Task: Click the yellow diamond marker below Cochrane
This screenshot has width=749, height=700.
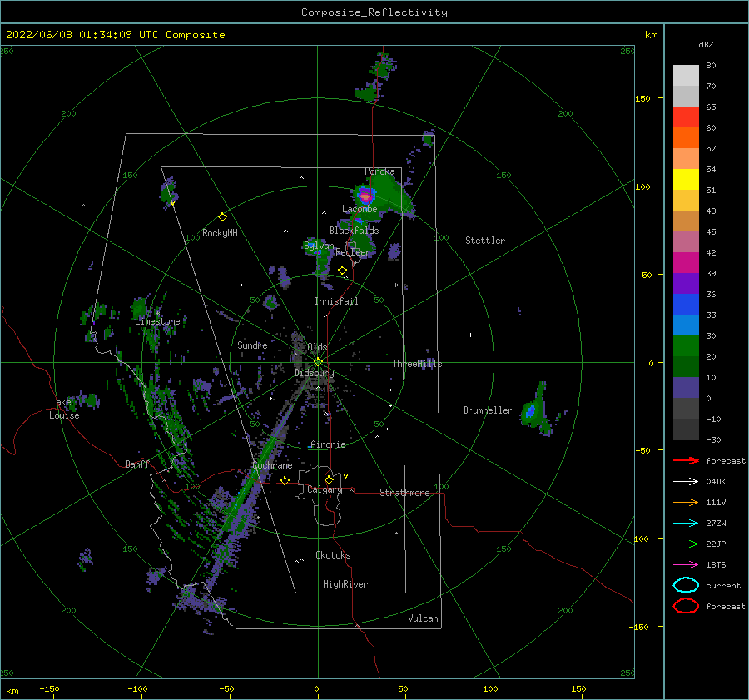Action: [285, 480]
